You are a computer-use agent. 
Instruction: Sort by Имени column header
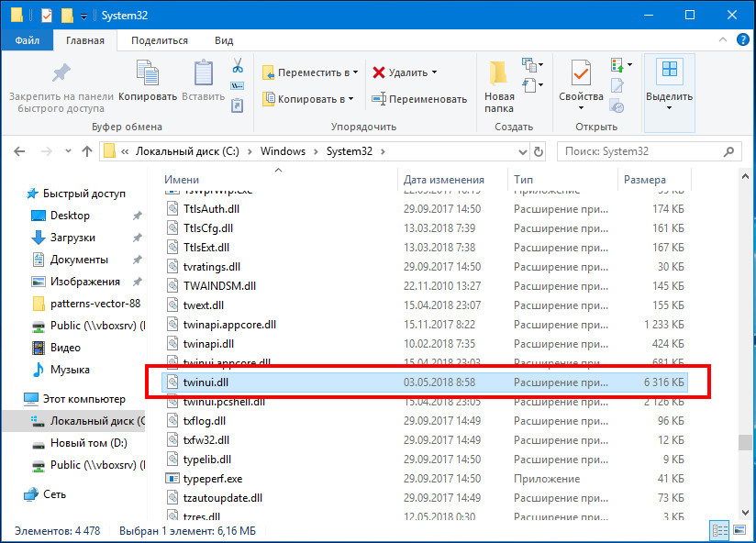182,180
